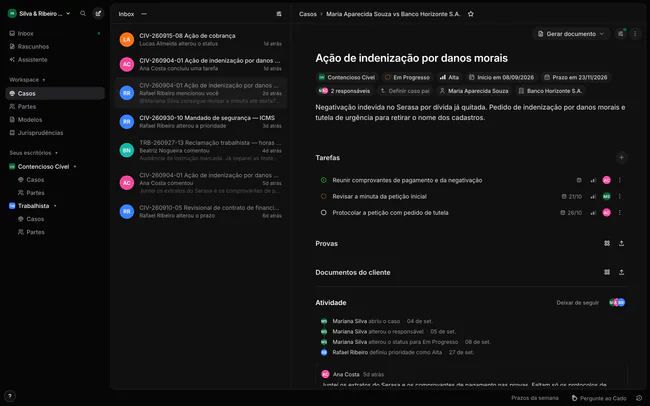This screenshot has height=406, width=650.
Task: Edit the Prazo em 23/11/2026 deadline chip
Action: (x=576, y=78)
